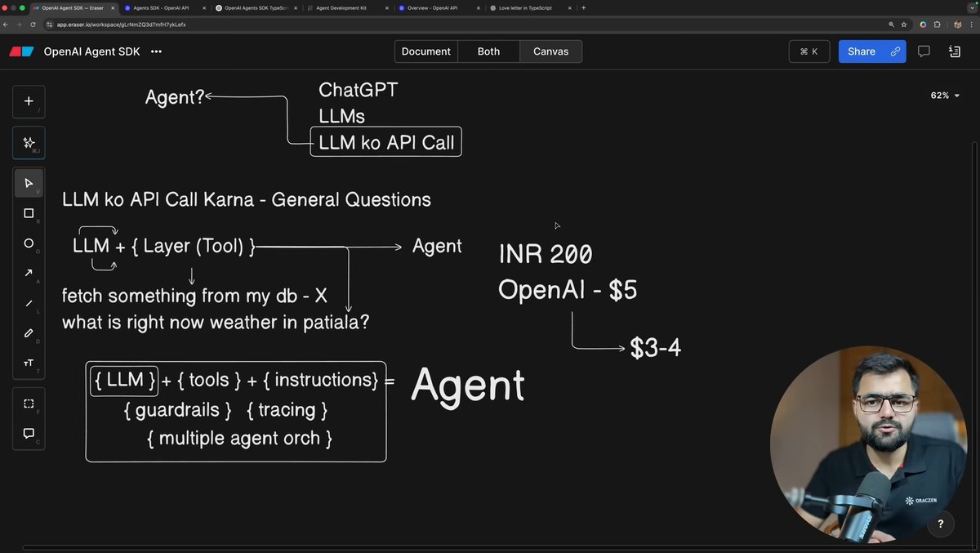The image size is (980, 553).
Task: Open the AI diagram sparkle tool
Action: [x=29, y=142]
